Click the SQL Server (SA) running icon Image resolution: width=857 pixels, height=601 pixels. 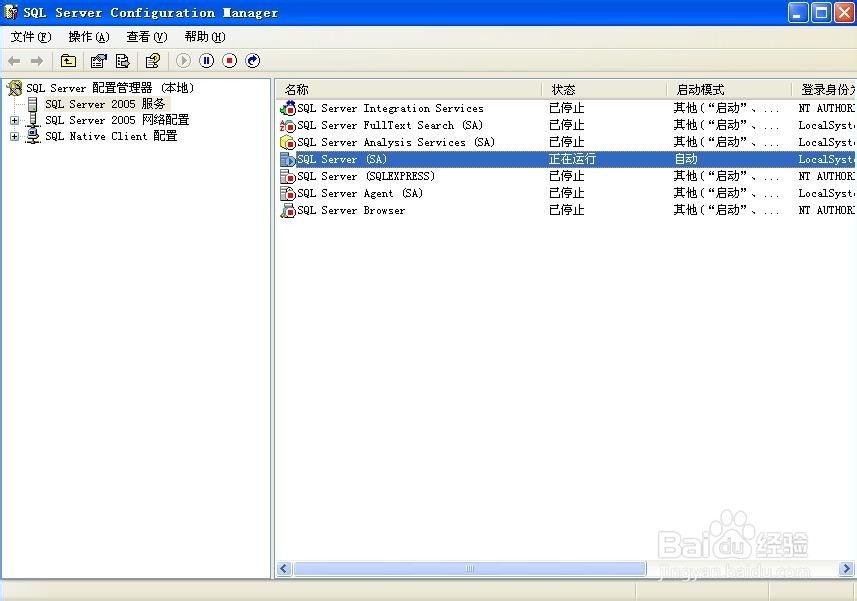pyautogui.click(x=287, y=160)
